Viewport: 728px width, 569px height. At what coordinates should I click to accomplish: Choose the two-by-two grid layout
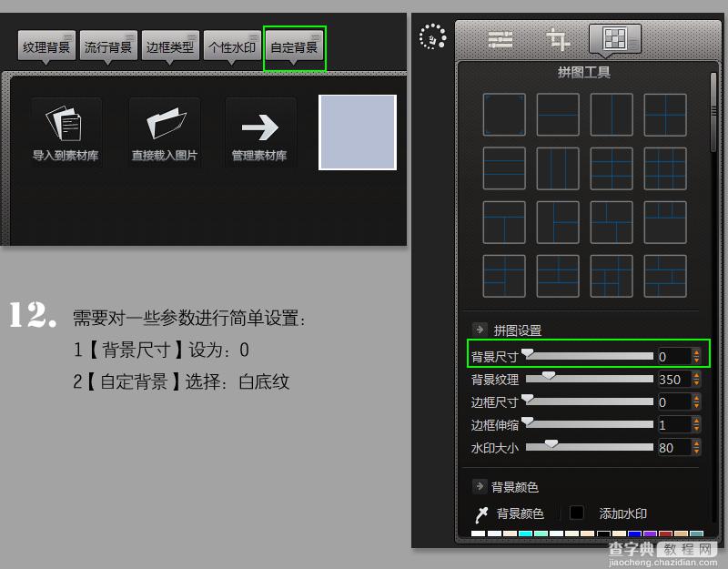665,115
